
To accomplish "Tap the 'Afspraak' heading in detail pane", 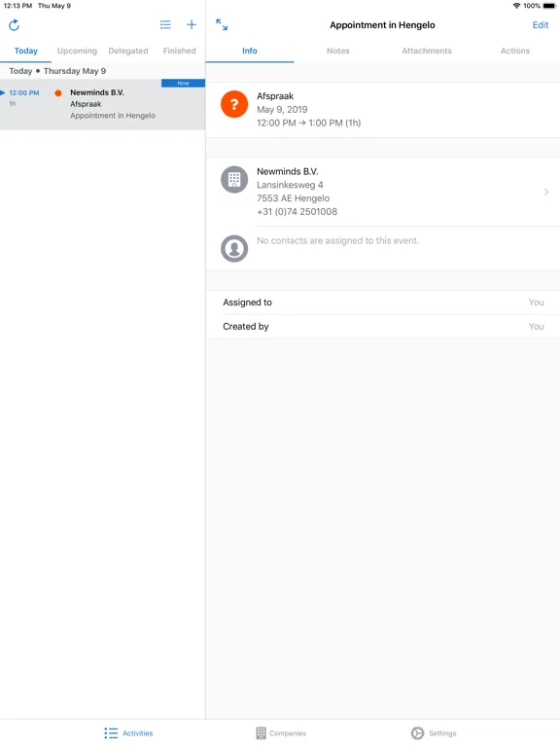I will [275, 96].
